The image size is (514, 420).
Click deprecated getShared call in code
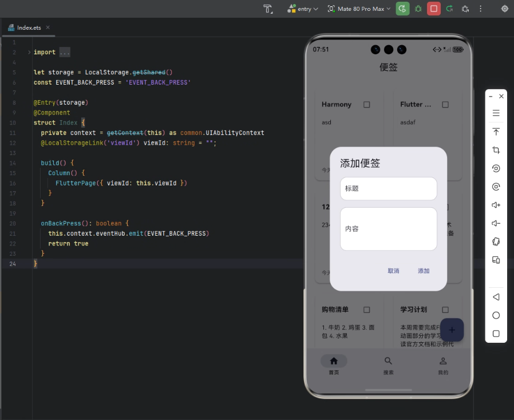[x=149, y=73]
